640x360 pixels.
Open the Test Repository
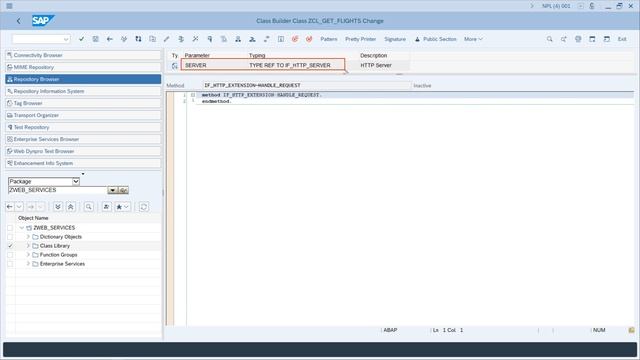(x=83, y=127)
